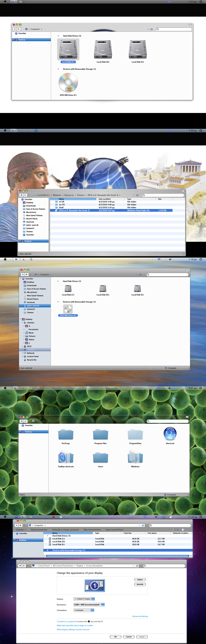Select Network in the sidebar tree

31,353
